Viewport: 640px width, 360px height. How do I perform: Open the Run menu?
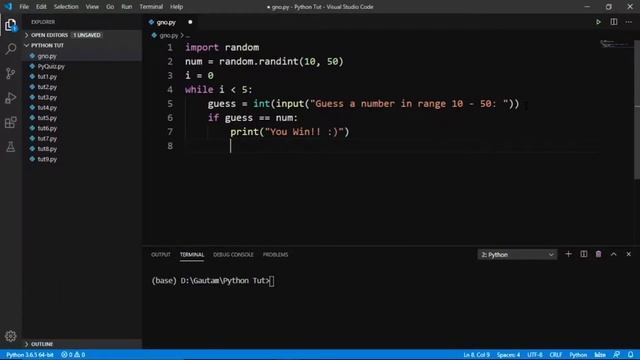[127, 7]
